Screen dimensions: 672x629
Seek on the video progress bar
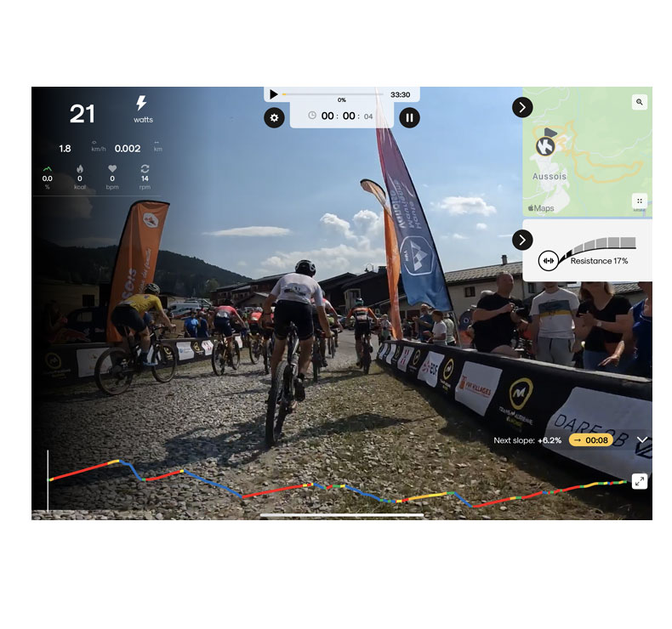pos(332,94)
